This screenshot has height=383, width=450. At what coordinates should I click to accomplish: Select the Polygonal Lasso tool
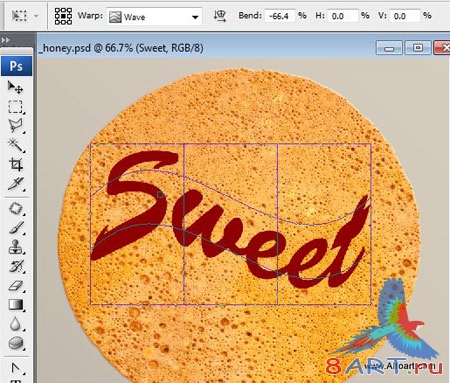[x=15, y=126]
